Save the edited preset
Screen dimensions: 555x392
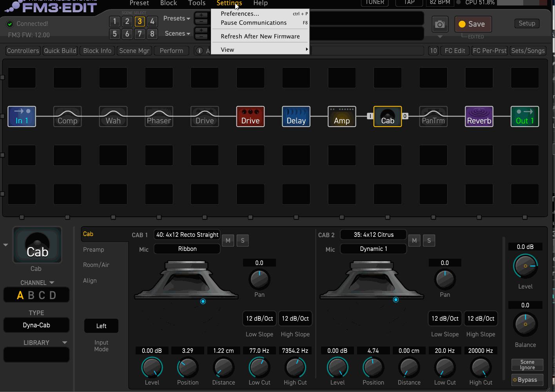coord(473,24)
